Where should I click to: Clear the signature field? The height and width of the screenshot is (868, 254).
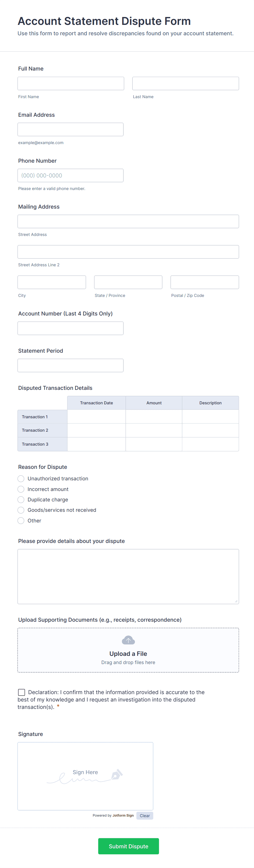point(145,816)
